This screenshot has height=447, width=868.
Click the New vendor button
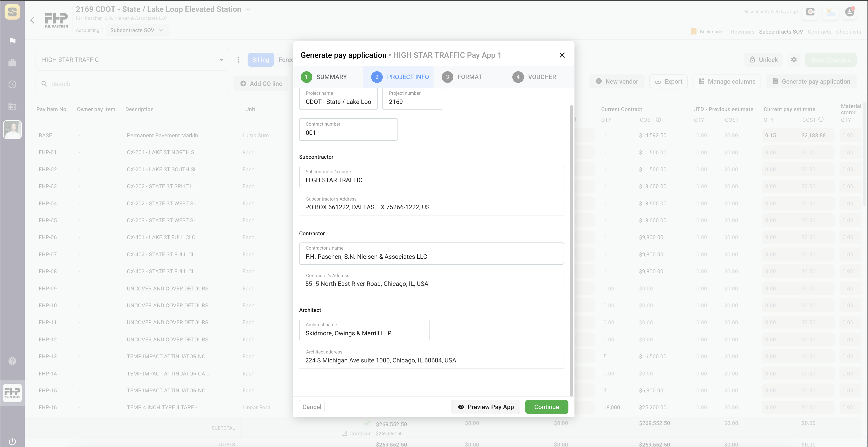point(617,81)
